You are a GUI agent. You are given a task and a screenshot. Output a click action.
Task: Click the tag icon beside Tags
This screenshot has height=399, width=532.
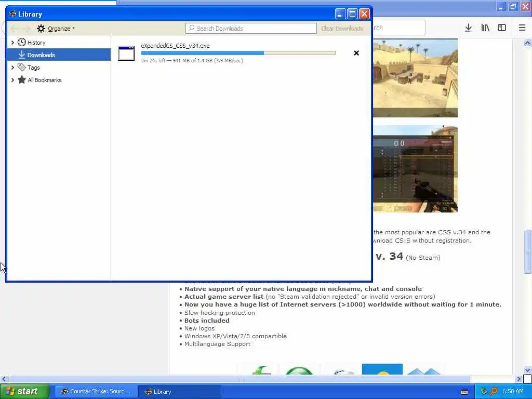point(22,67)
